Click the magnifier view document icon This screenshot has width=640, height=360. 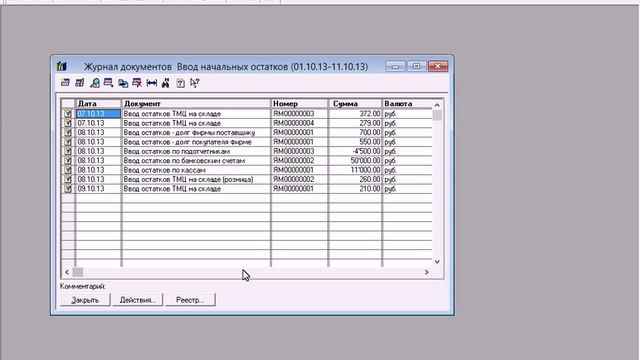(94, 83)
